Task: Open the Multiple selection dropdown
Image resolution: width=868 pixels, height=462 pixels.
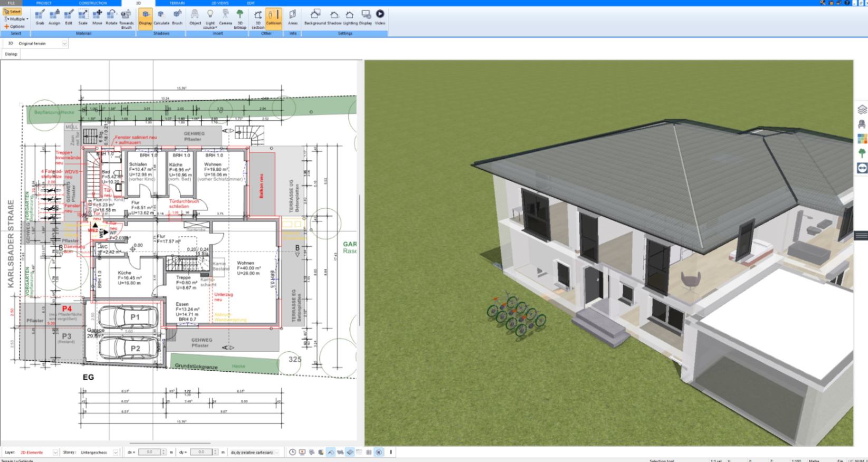Action: coord(16,19)
